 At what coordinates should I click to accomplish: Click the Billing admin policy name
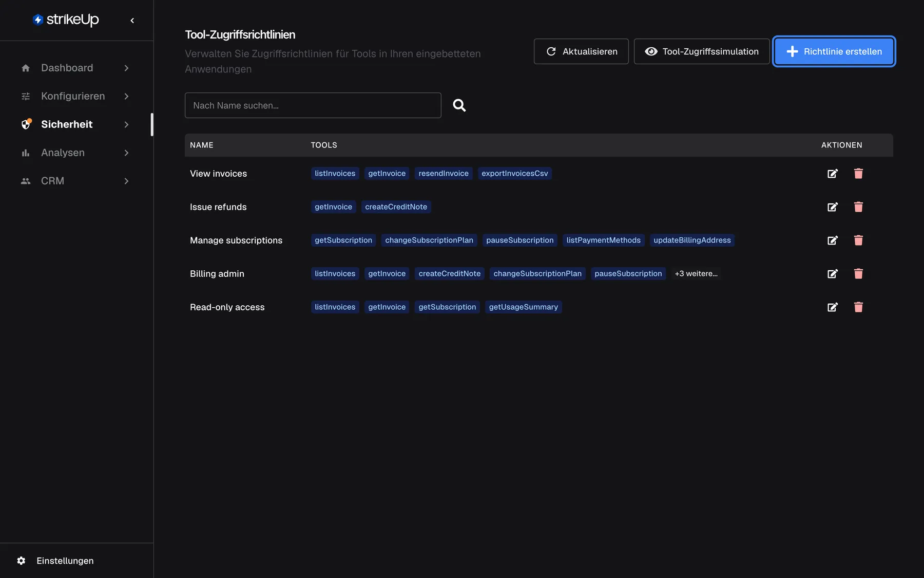(217, 274)
